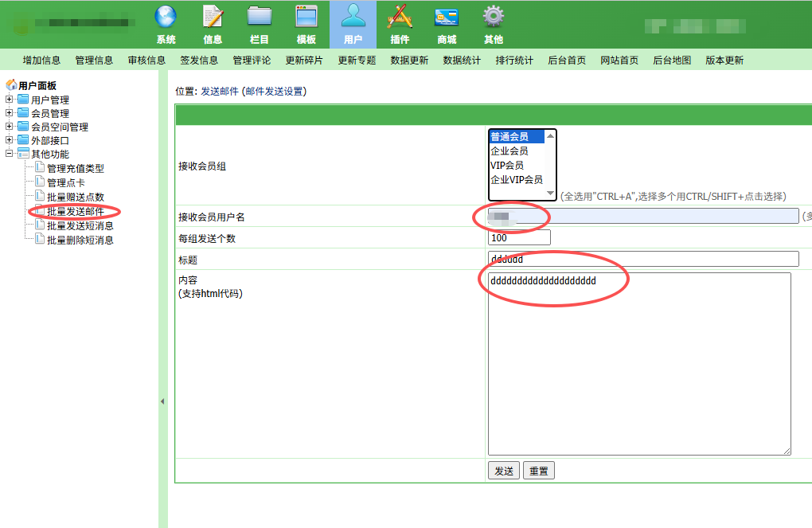Collapse the 其他功能 tree node
Screen dimensions: 812x528
[9, 154]
